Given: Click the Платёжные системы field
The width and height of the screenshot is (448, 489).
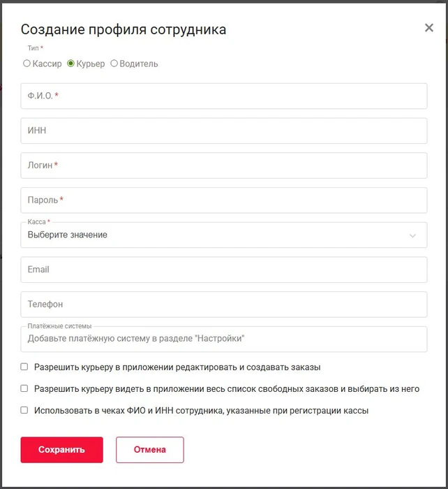Looking at the screenshot, I should [223, 339].
